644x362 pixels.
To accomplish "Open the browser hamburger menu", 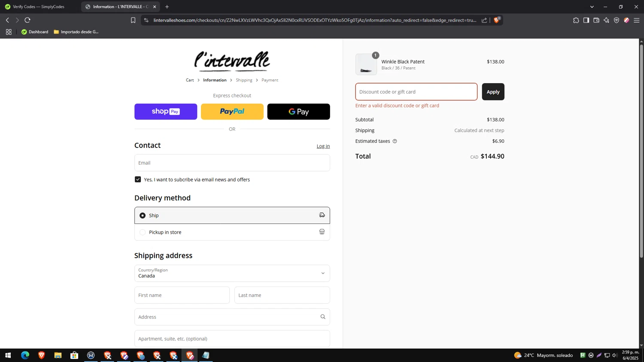I will (x=637, y=20).
